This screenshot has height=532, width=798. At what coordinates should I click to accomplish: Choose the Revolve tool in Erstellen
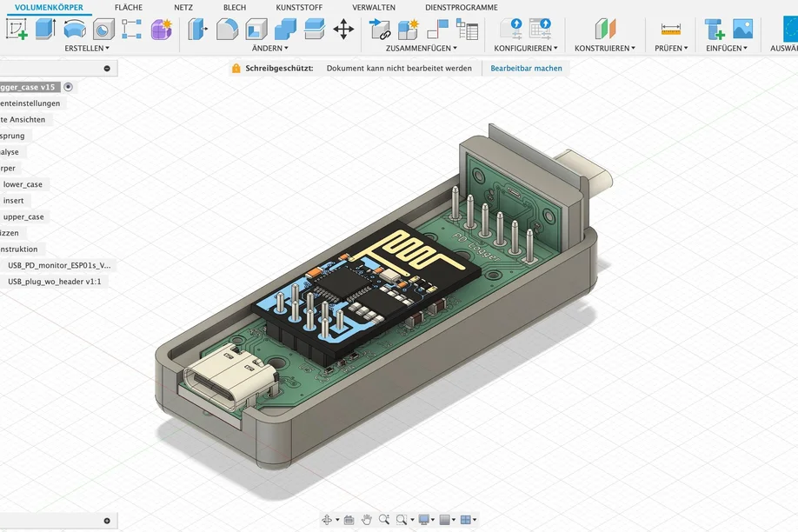75,29
